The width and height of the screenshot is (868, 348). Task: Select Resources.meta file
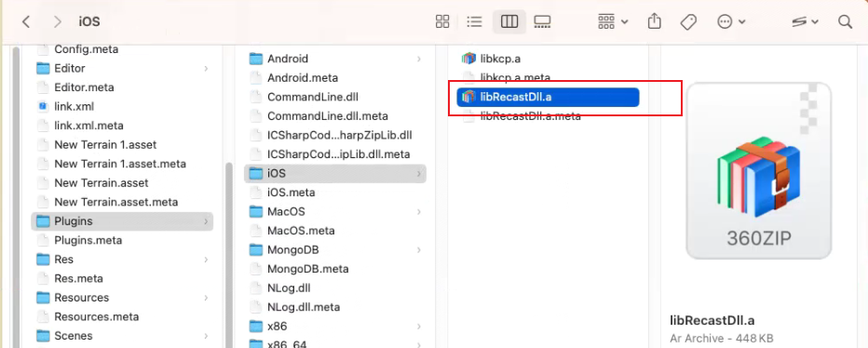tap(122, 316)
